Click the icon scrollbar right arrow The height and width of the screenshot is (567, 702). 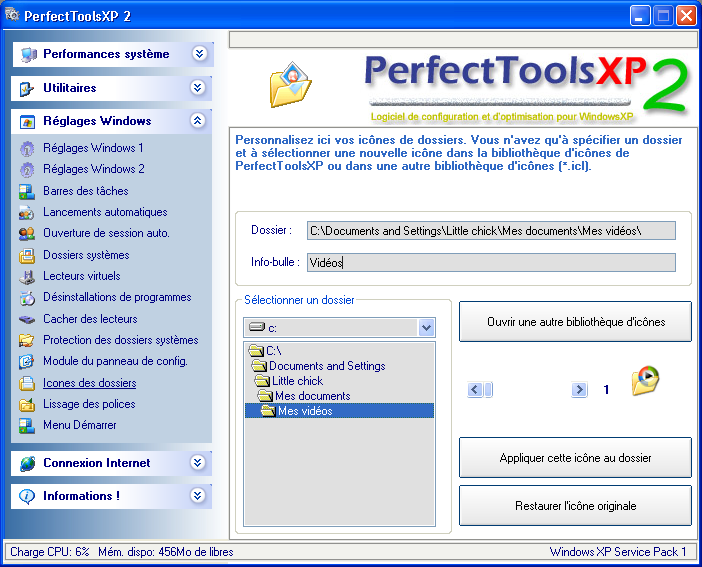[579, 390]
